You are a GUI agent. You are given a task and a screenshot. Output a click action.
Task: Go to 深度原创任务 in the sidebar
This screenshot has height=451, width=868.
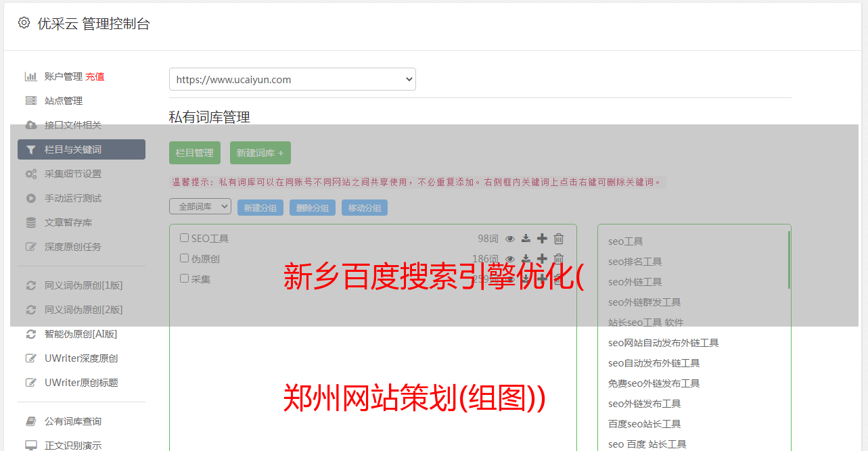tap(73, 247)
